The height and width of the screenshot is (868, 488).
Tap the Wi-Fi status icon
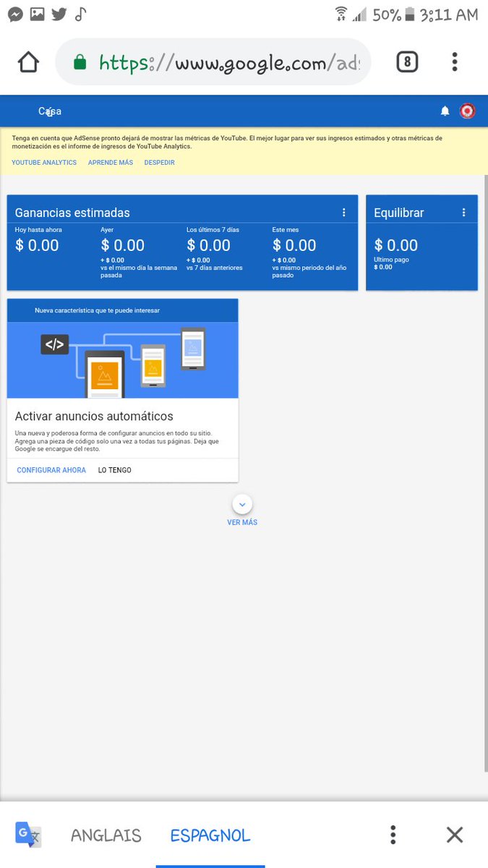coord(341,14)
